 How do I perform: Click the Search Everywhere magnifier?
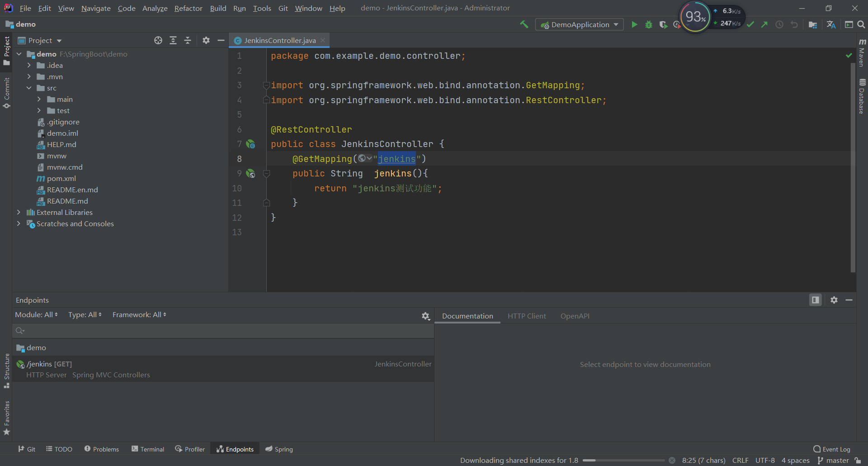[x=861, y=24]
